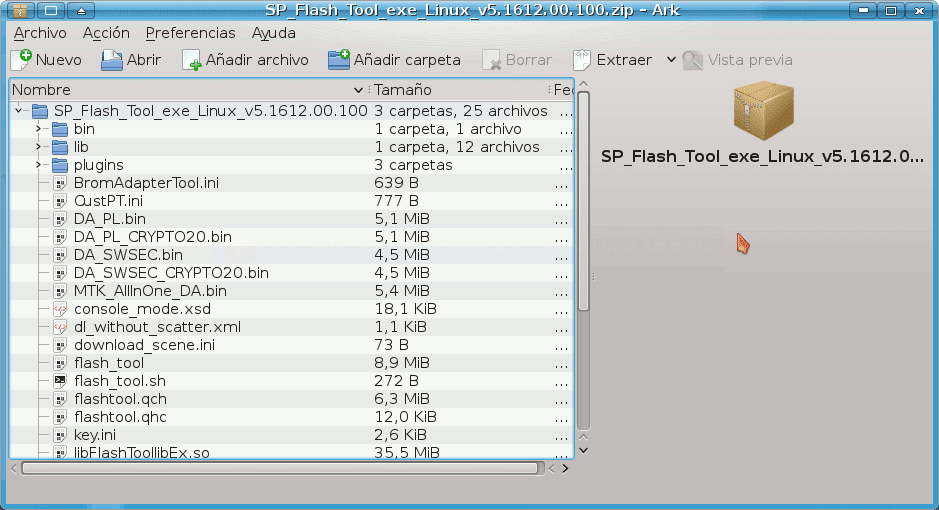939x510 pixels.
Task: Click the Extraer toolbar icon
Action: coord(581,60)
